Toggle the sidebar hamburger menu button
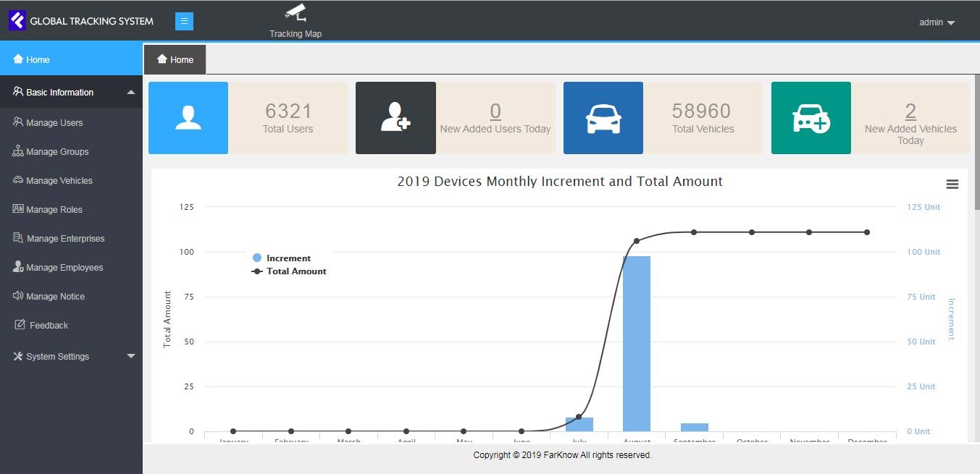 tap(184, 21)
